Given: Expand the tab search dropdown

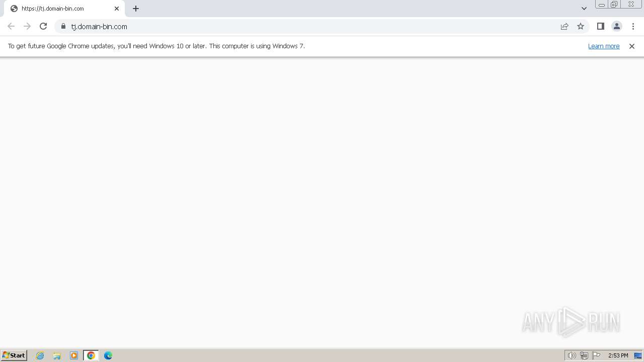Looking at the screenshot, I should [x=584, y=8].
